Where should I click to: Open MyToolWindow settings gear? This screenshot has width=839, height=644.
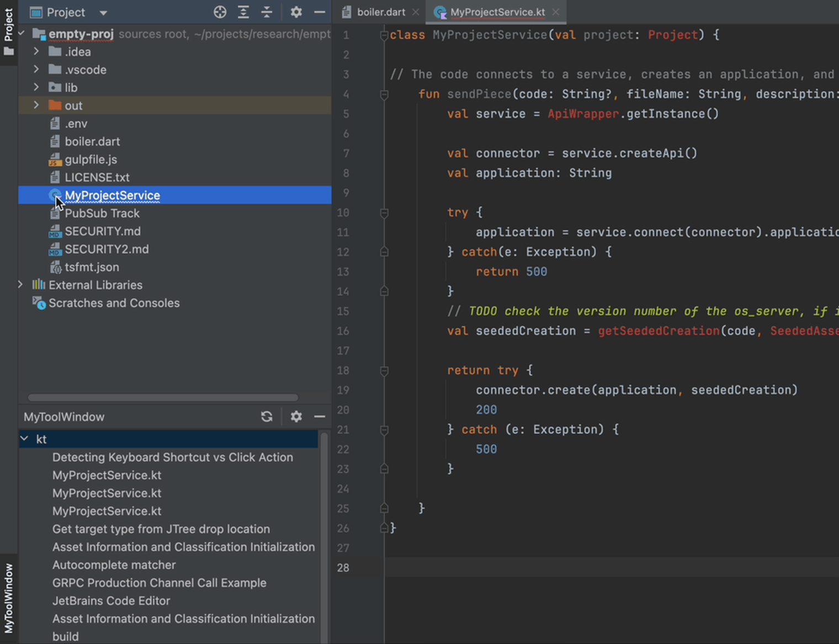[x=296, y=417]
